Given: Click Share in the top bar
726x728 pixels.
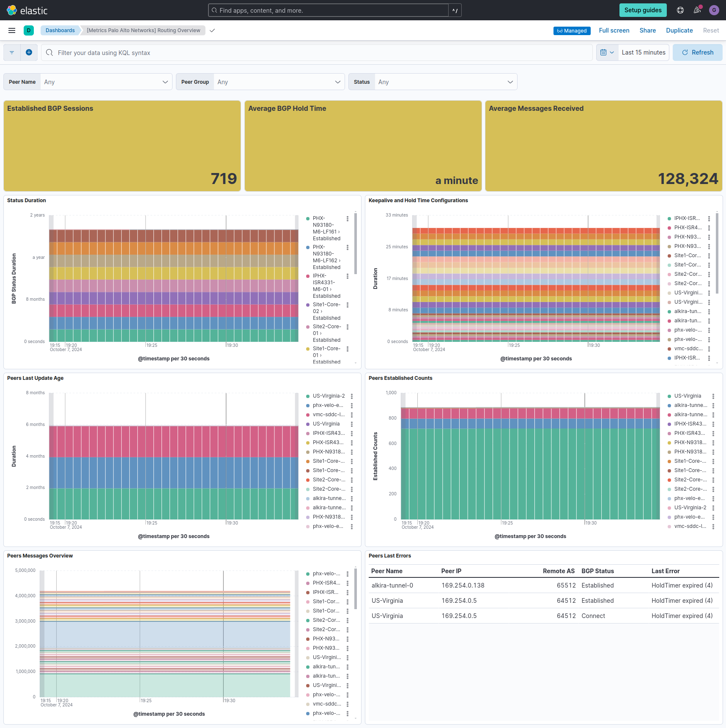Looking at the screenshot, I should click(x=648, y=30).
